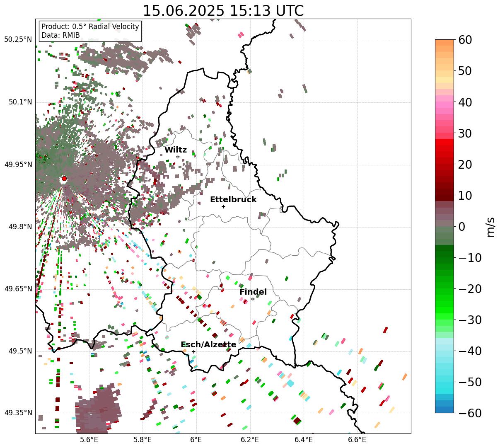Click the cross marker below Ettelbruck
This screenshot has width=500, height=448.
click(x=223, y=206)
